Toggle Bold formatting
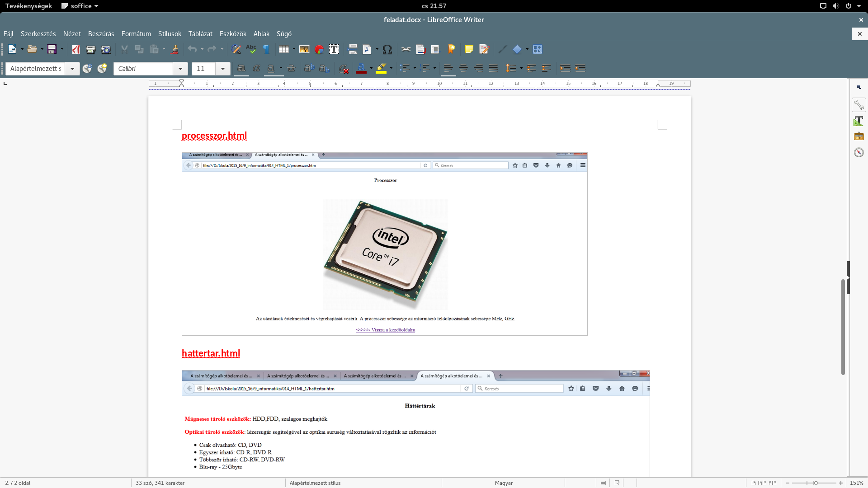 (x=241, y=69)
